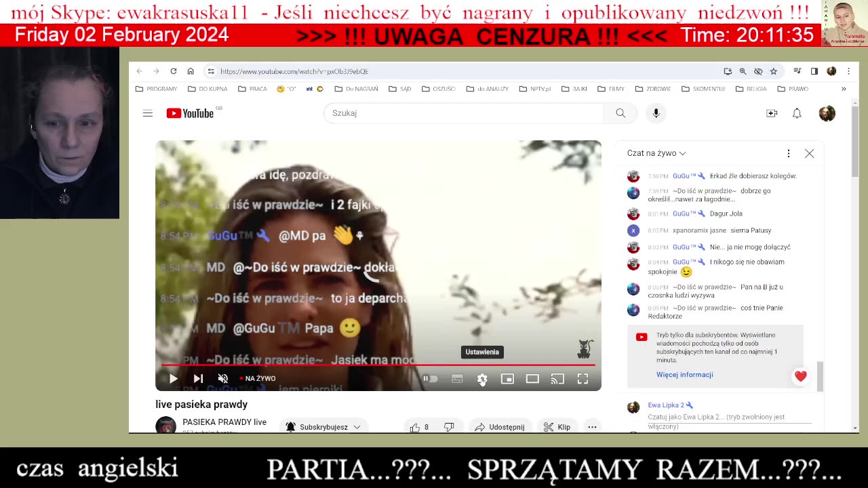Go to YouTube home via logo

(191, 113)
